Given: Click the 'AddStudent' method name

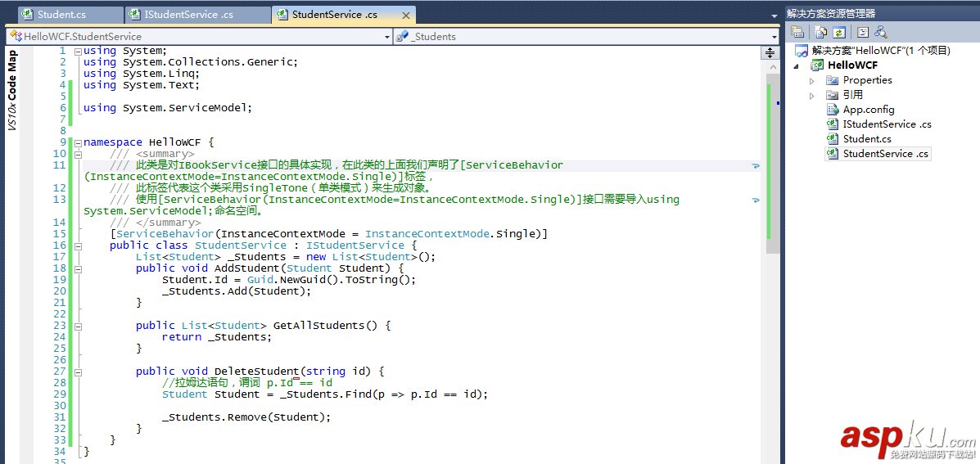Looking at the screenshot, I should click(247, 268).
